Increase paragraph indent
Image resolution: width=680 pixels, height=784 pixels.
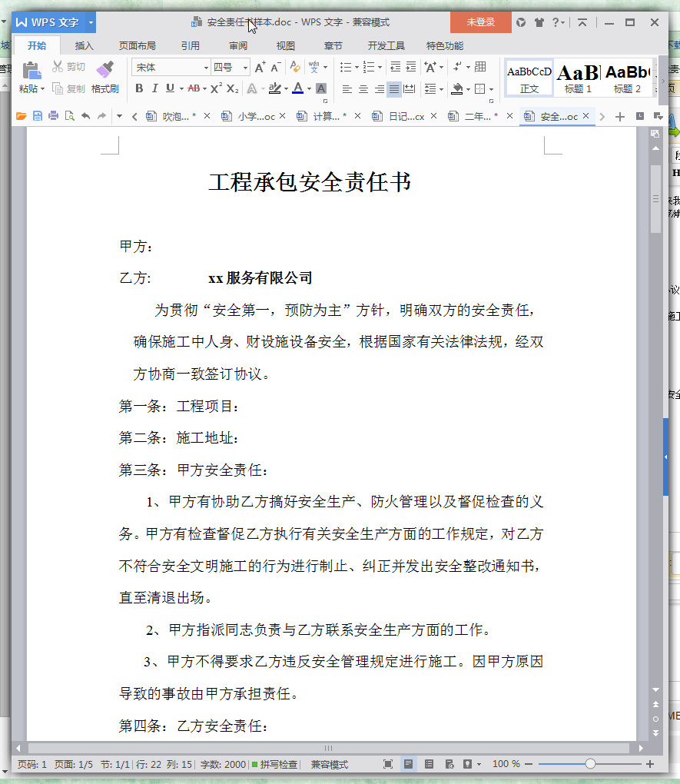point(411,67)
